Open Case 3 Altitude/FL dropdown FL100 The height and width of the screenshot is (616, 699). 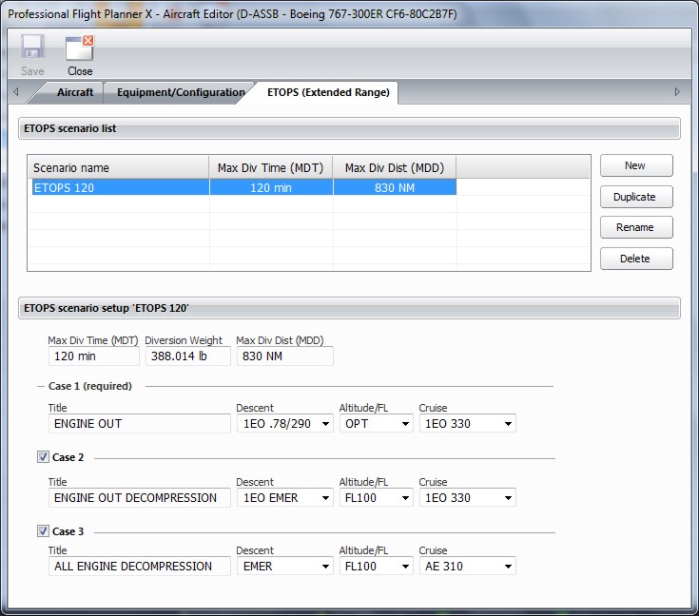point(377,566)
